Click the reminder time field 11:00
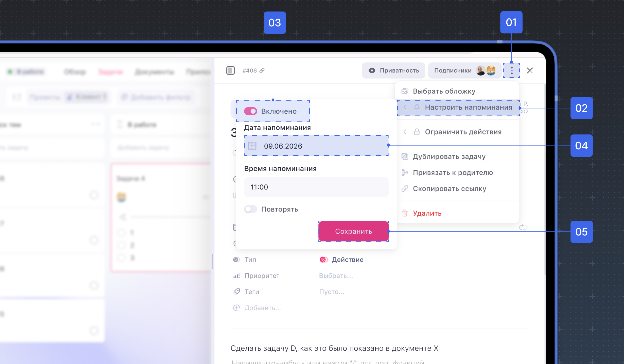 coord(316,187)
